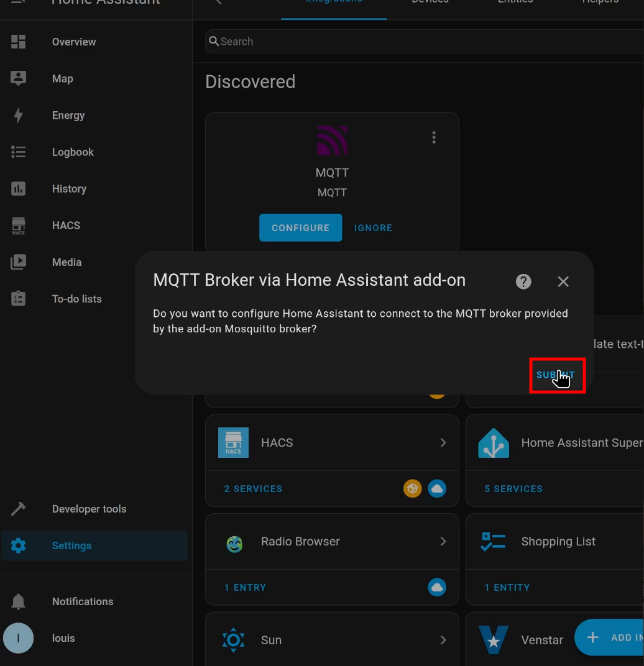Open HACS 2 SERVICES link
Viewport: 644px width, 666px height.
coord(254,488)
